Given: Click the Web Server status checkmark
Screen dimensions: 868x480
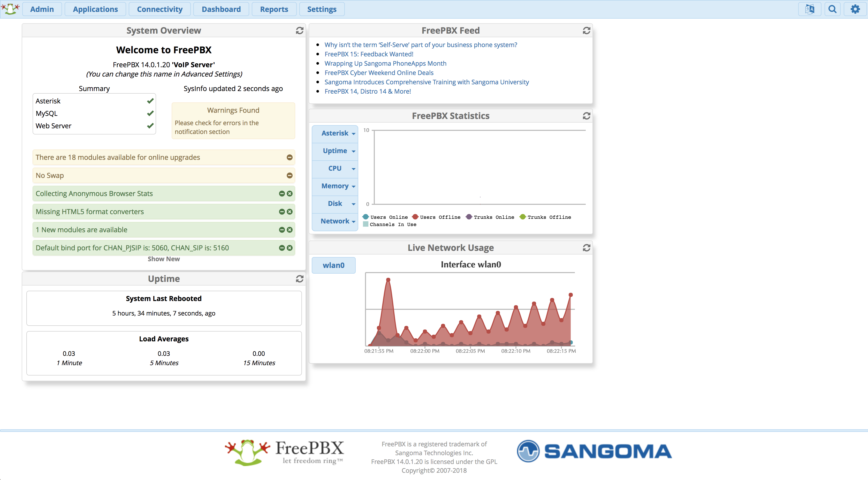Looking at the screenshot, I should point(150,126).
